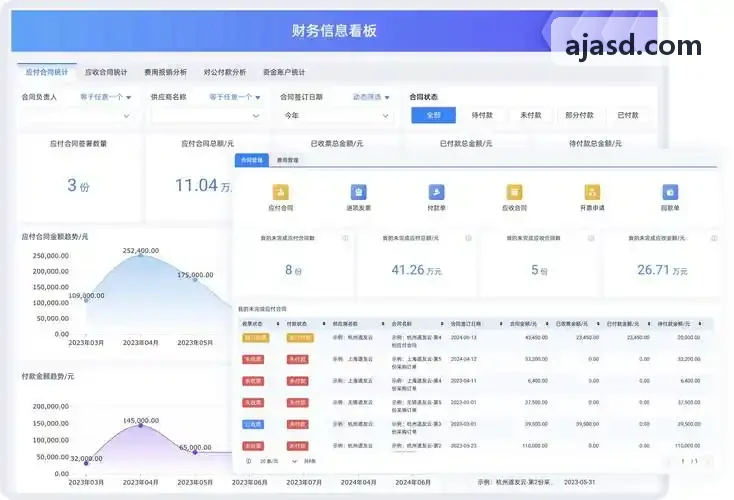Image resolution: width=734 pixels, height=500 pixels.
Task: Sort by the 已付款金额/元 column sort icon
Action: point(649,324)
